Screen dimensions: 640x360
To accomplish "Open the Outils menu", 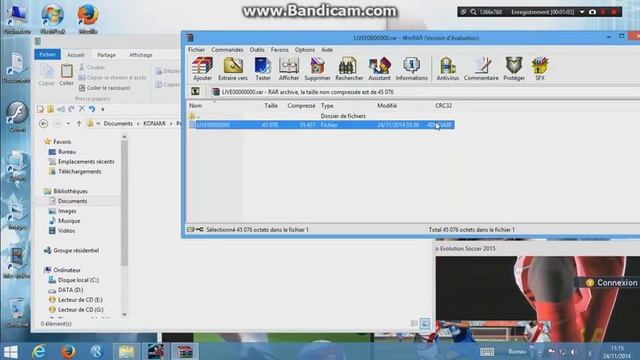I will click(x=257, y=50).
